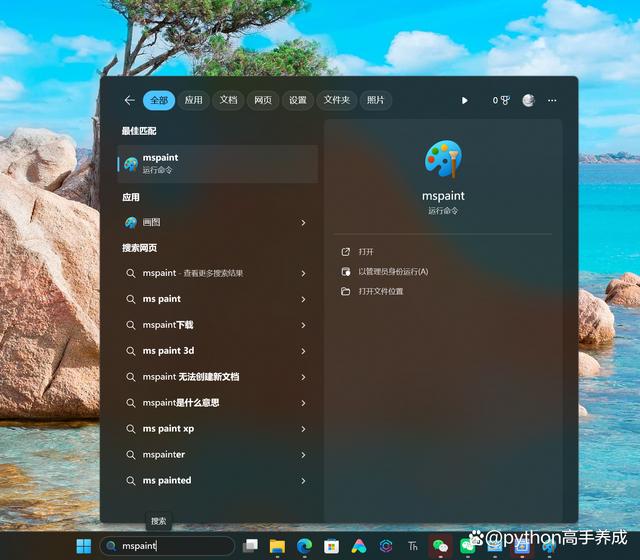
Task: Open File Explorer from the taskbar
Action: click(x=277, y=546)
